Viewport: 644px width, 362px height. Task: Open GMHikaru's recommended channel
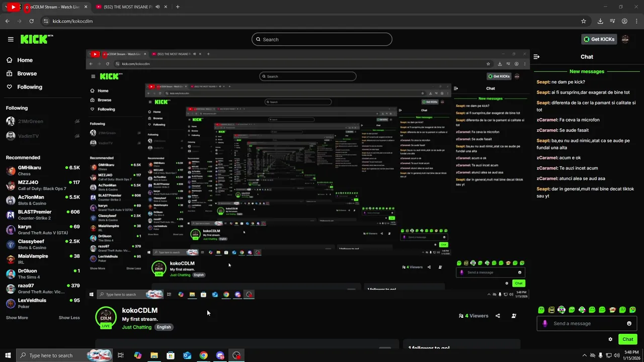click(43, 170)
